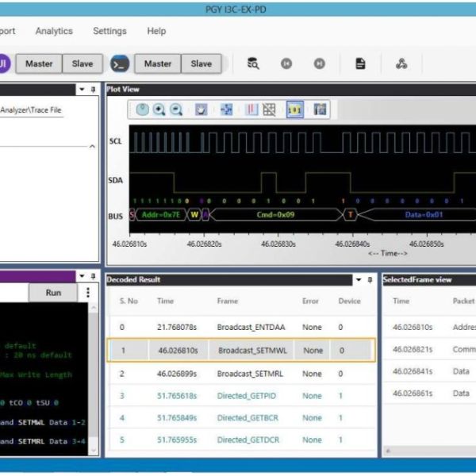476x476 pixels.
Task: Open the Analytics menu
Action: coord(54,31)
